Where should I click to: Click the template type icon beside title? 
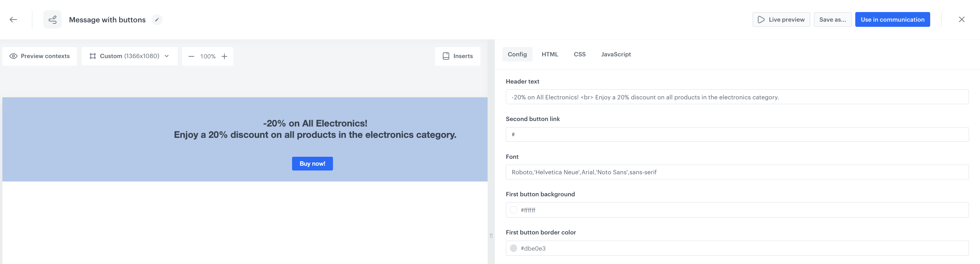coord(53,20)
